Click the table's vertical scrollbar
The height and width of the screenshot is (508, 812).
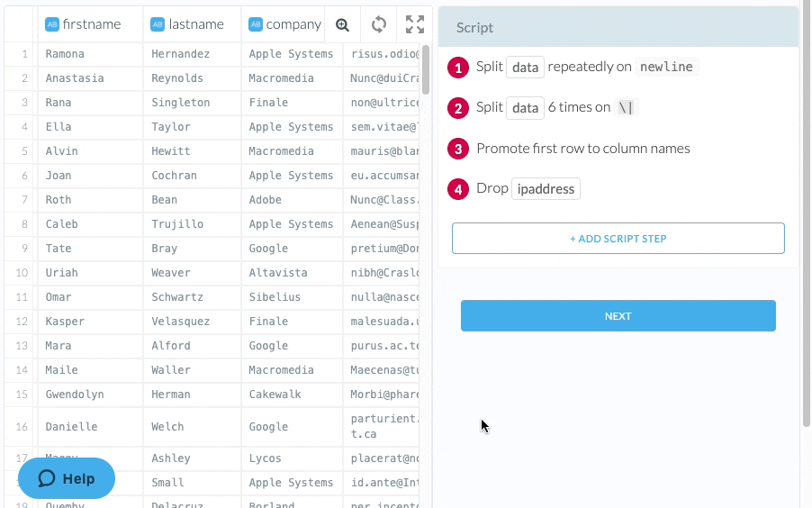(426, 69)
